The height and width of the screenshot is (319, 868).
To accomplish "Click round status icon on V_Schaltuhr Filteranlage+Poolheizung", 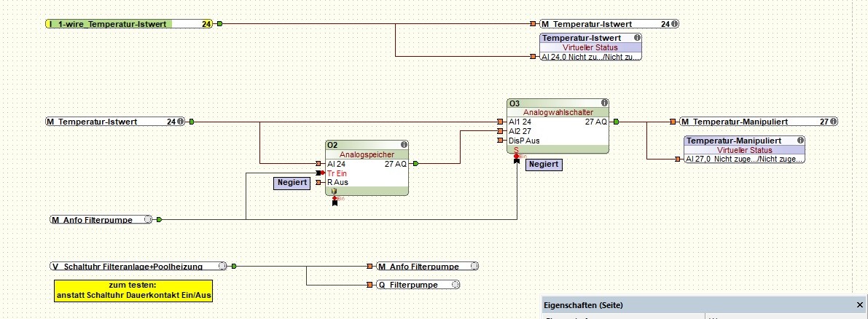I will point(222,267).
